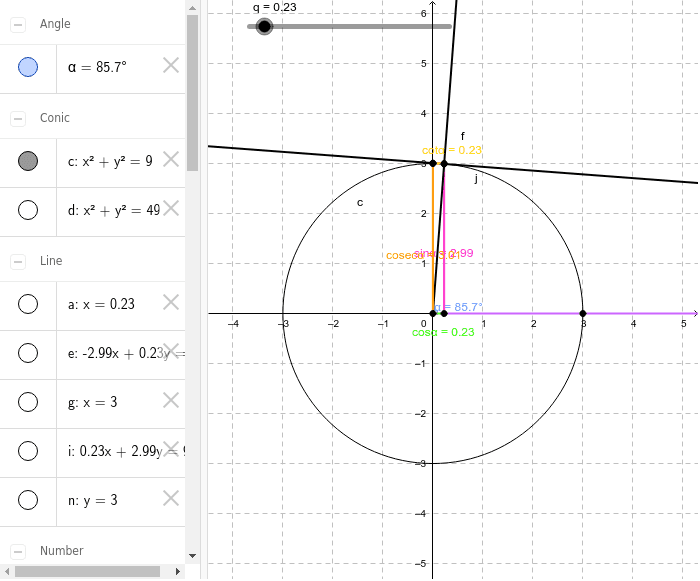Delete line a: x = 0.23
700x581 pixels.
pyautogui.click(x=171, y=302)
